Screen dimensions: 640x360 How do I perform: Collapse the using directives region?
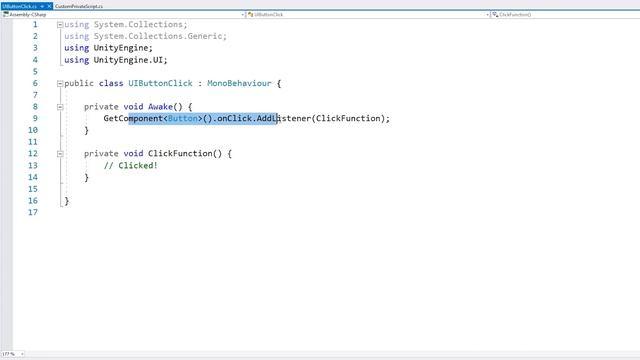point(60,25)
